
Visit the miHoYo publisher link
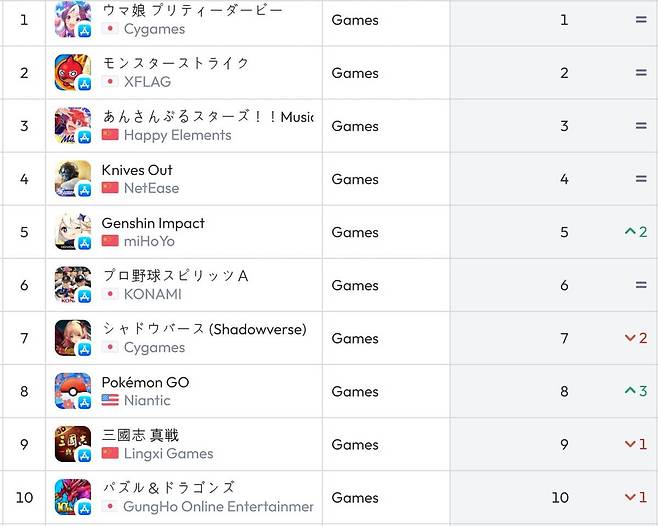coord(149,241)
